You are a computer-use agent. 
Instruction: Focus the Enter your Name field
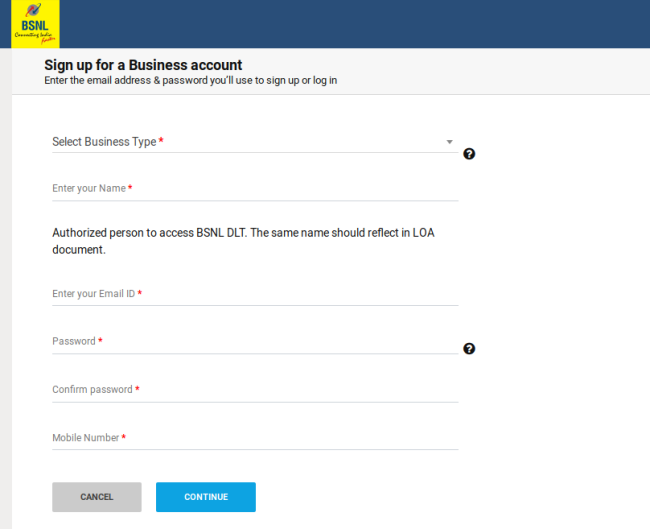[x=255, y=188]
